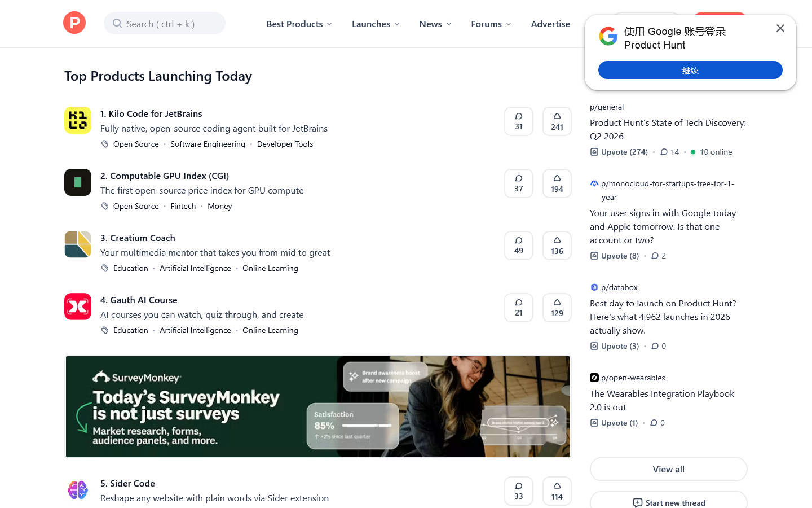Expand the Forums menu

(x=491, y=24)
